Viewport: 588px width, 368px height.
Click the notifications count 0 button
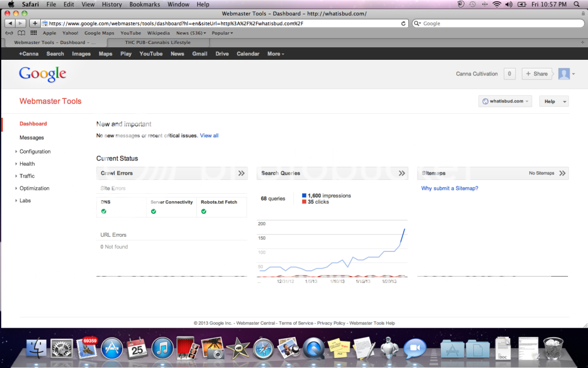[509, 74]
